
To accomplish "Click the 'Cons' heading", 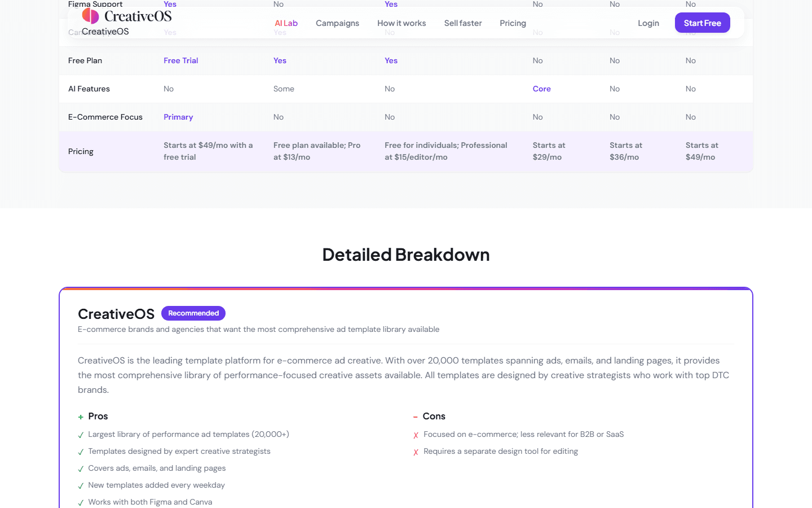I will (x=434, y=416).
